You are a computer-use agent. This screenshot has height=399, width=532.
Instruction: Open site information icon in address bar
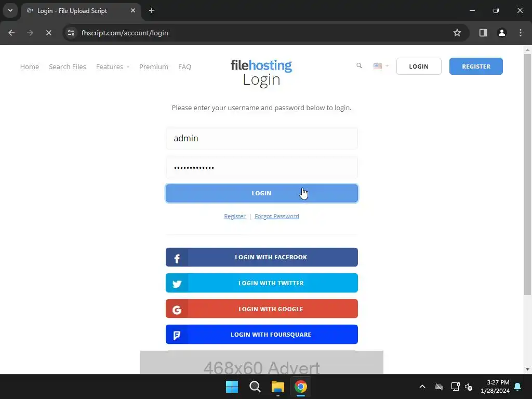(71, 33)
